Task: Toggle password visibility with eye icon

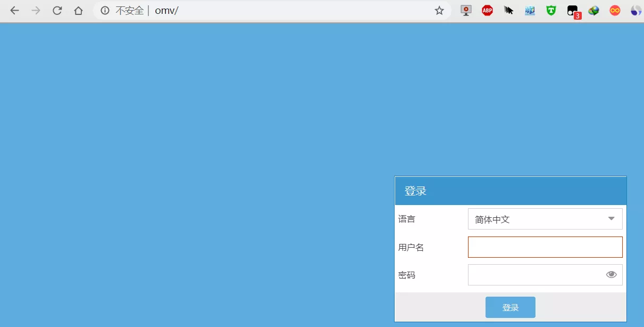Action: [611, 275]
